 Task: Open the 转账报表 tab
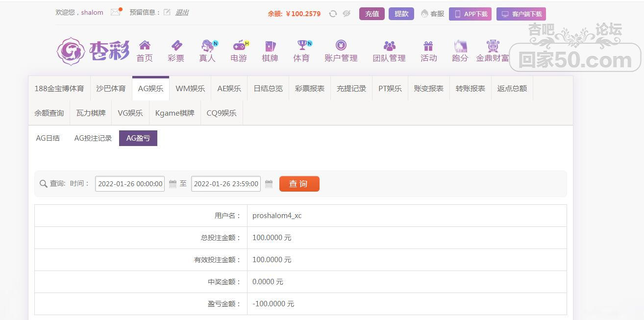(x=471, y=88)
